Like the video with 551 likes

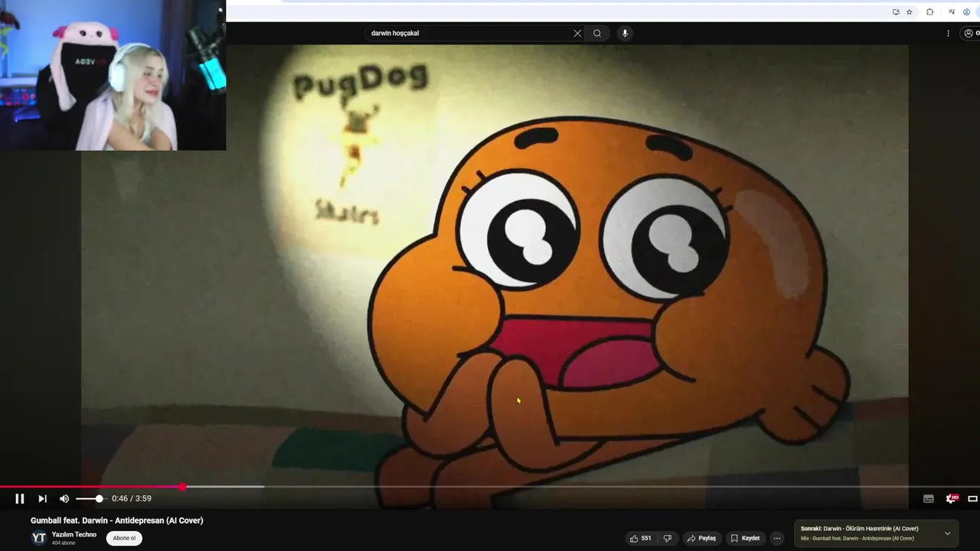point(640,538)
